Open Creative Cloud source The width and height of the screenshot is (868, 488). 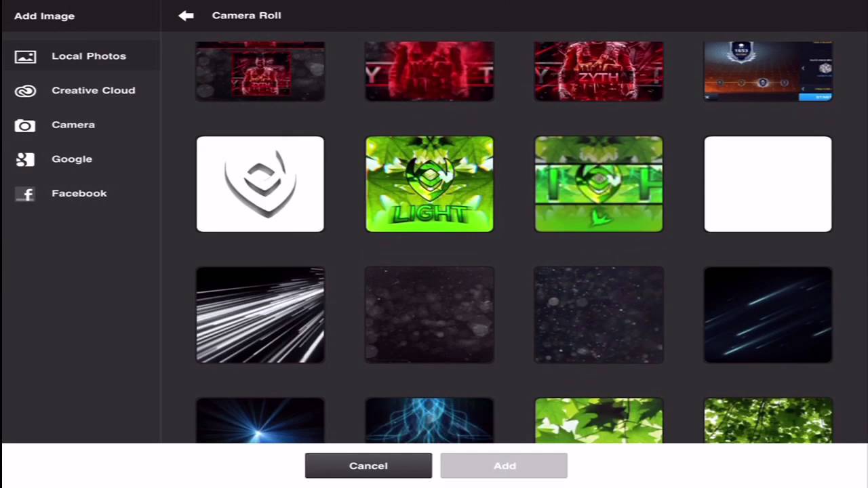coord(80,90)
